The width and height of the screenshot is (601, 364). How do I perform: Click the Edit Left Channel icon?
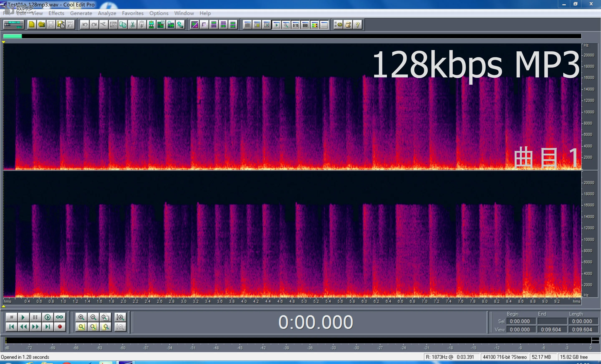click(214, 25)
